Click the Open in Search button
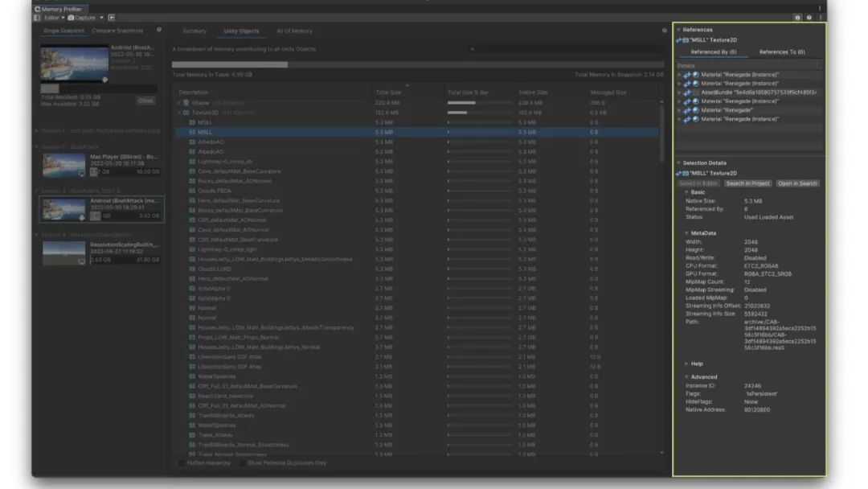The image size is (868, 489). click(x=797, y=183)
